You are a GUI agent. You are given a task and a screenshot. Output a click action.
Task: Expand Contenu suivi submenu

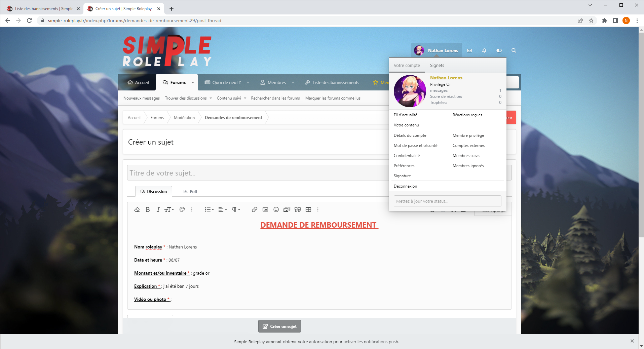coord(245,98)
